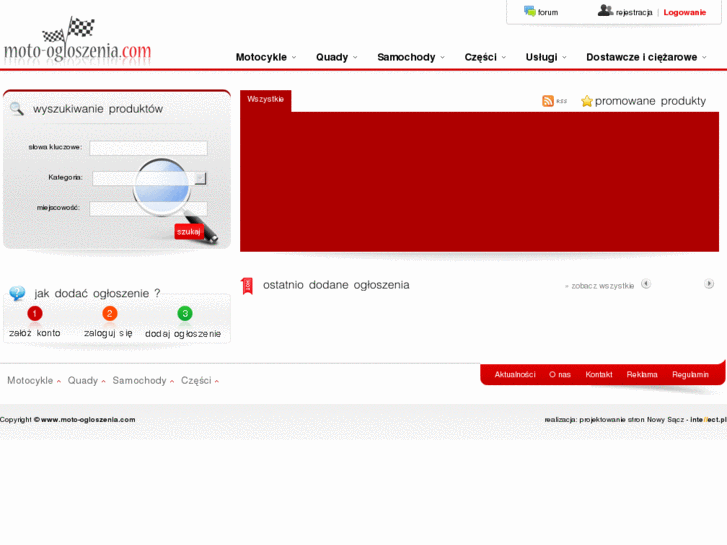Click the miejscowość input field
This screenshot has height=545, width=727.
[x=148, y=209]
